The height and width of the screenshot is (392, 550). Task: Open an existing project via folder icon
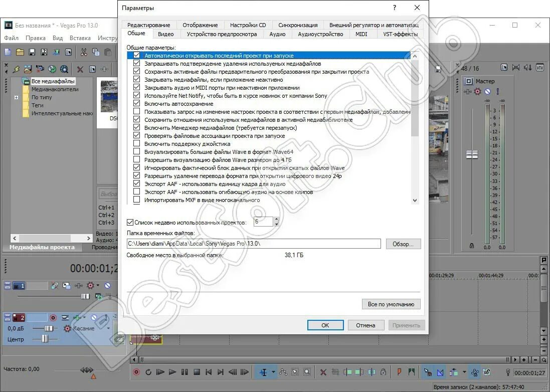tap(20, 52)
